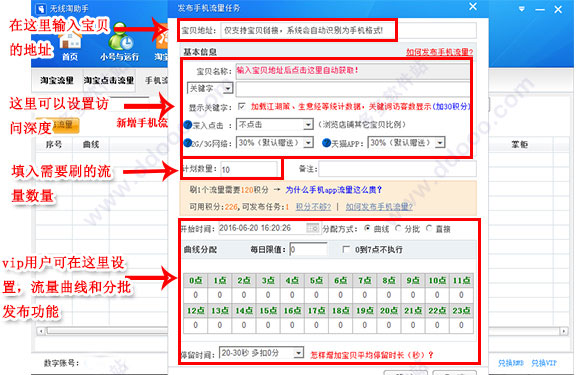Open the main window's top-right dropdown menu arrow
The width and height of the screenshot is (576, 375).
point(522,9)
